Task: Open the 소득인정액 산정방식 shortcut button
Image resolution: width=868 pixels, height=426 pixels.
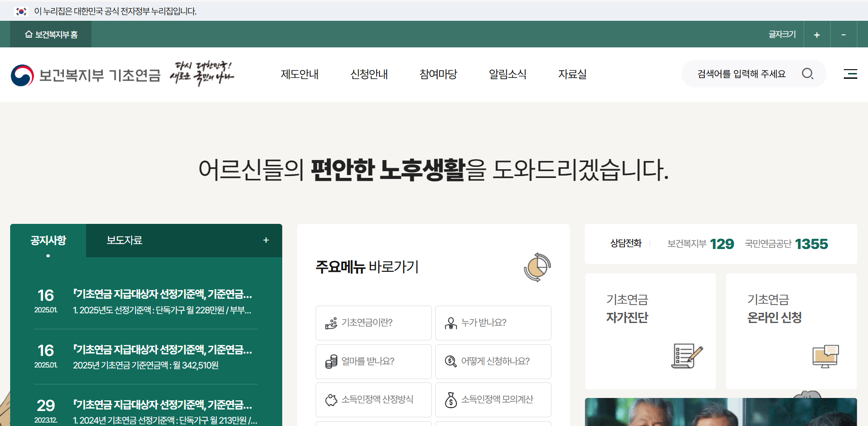Action: 373,400
